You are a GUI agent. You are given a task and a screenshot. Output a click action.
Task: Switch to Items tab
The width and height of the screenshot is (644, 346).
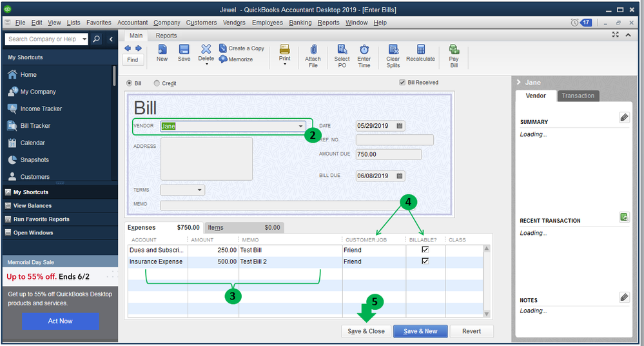(244, 227)
